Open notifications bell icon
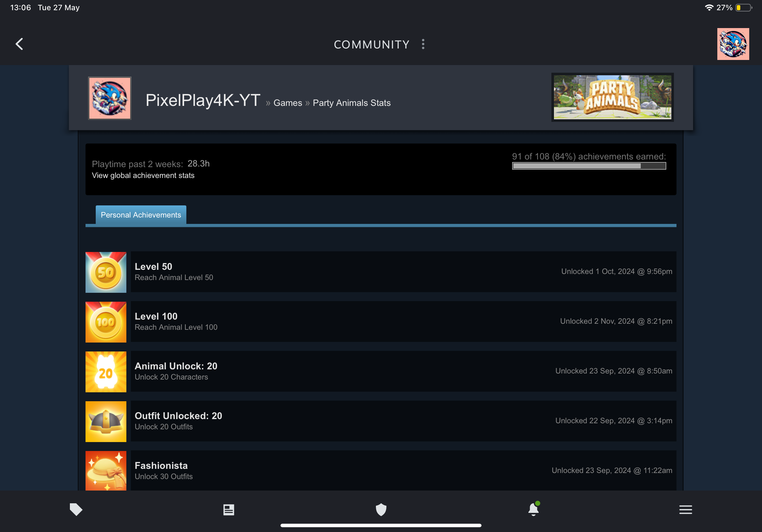 (x=533, y=509)
